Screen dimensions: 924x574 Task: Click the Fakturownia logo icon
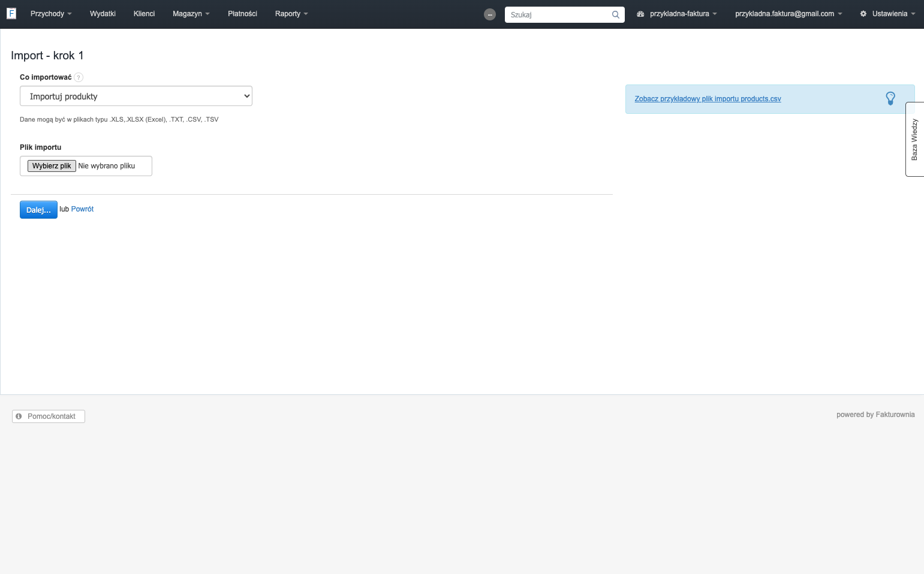pyautogui.click(x=11, y=13)
